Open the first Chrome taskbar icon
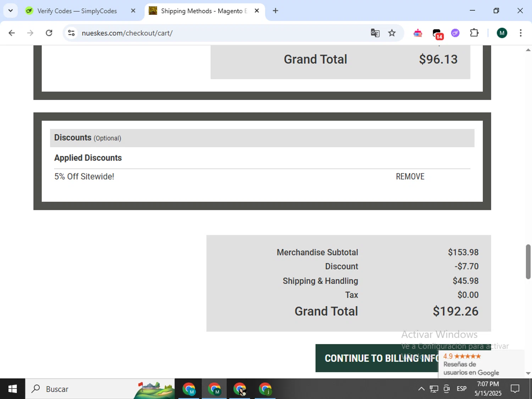This screenshot has width=532, height=399. pos(189,389)
